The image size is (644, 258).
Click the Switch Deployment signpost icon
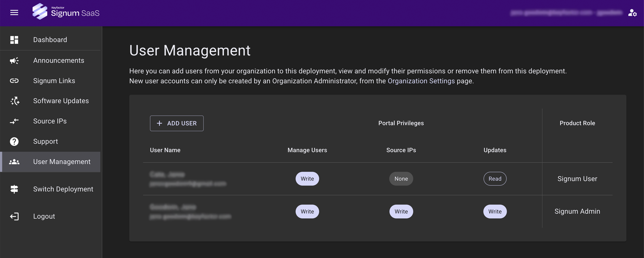[x=14, y=189]
